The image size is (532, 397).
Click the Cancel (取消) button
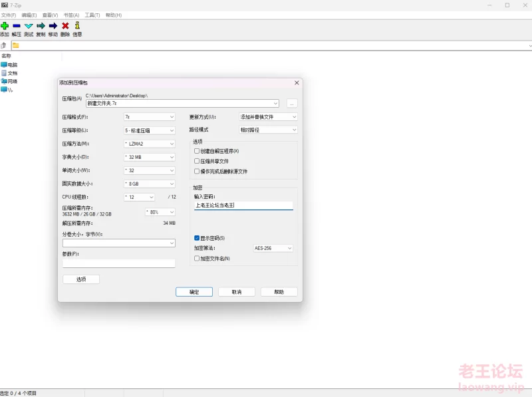click(x=237, y=292)
